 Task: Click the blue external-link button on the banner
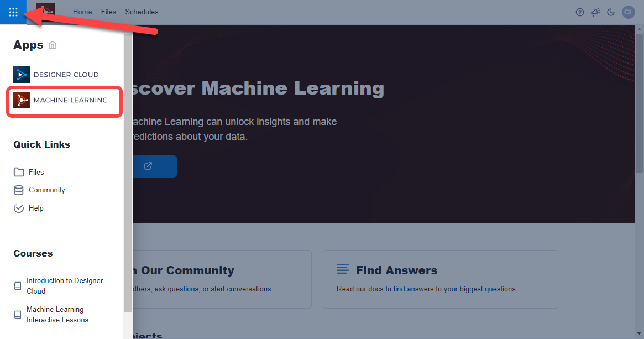point(148,166)
